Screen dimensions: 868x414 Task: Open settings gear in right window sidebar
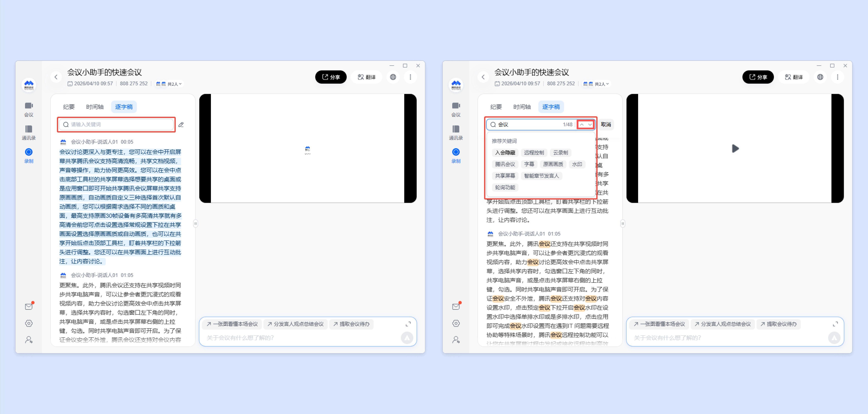[x=456, y=323]
